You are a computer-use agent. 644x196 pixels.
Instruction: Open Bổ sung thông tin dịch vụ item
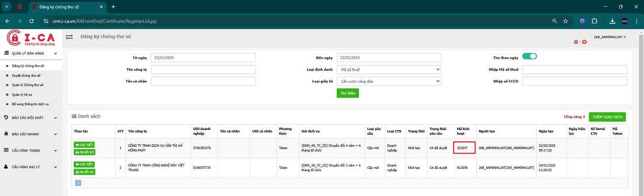point(30,104)
